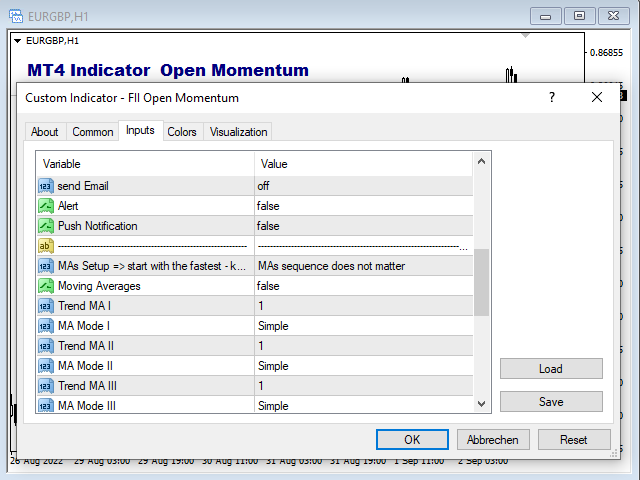The image size is (640, 480).
Task: Click the Push Notification value 'false'
Action: [x=268, y=226]
